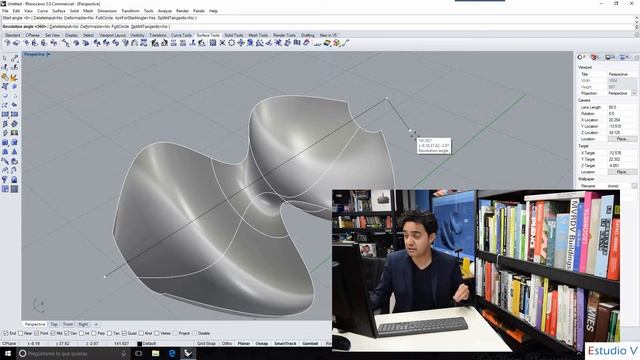Add a viewport tab with the plus button

click(96, 324)
